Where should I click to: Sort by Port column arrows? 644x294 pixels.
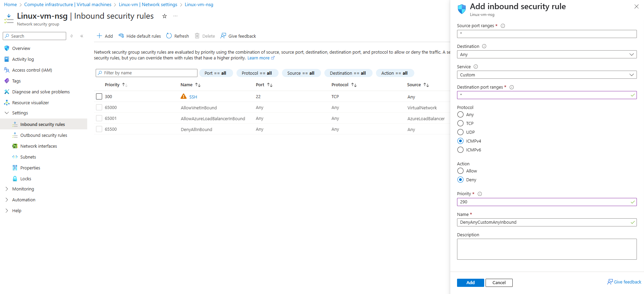[x=270, y=85]
